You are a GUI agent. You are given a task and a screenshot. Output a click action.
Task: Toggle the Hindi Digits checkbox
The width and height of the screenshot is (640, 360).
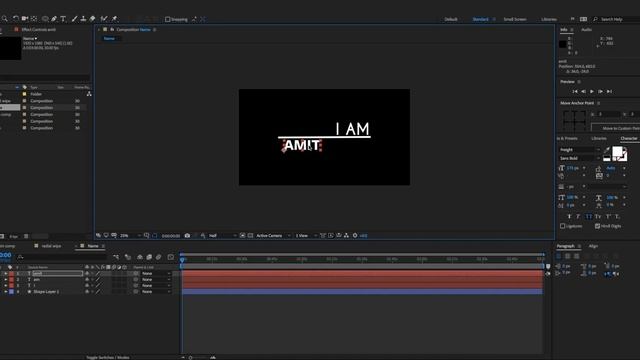click(597, 226)
